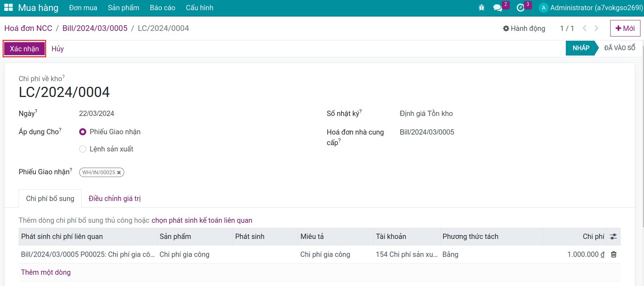Open optional columns settings icon

tap(613, 236)
